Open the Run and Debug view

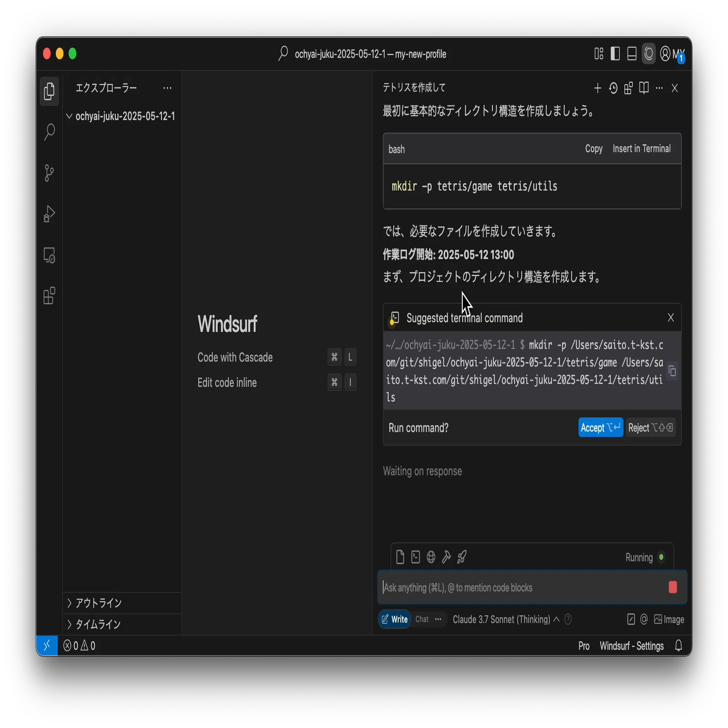pos(49,214)
